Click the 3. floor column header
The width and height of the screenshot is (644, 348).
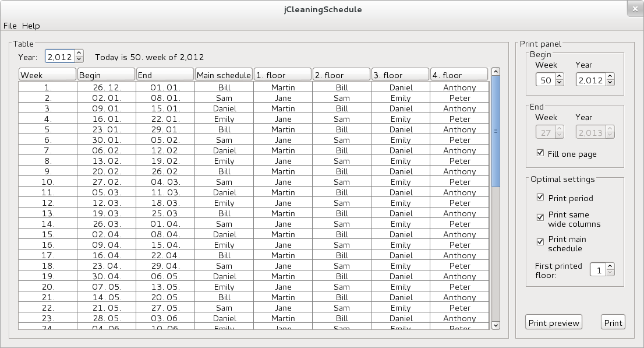coord(400,75)
